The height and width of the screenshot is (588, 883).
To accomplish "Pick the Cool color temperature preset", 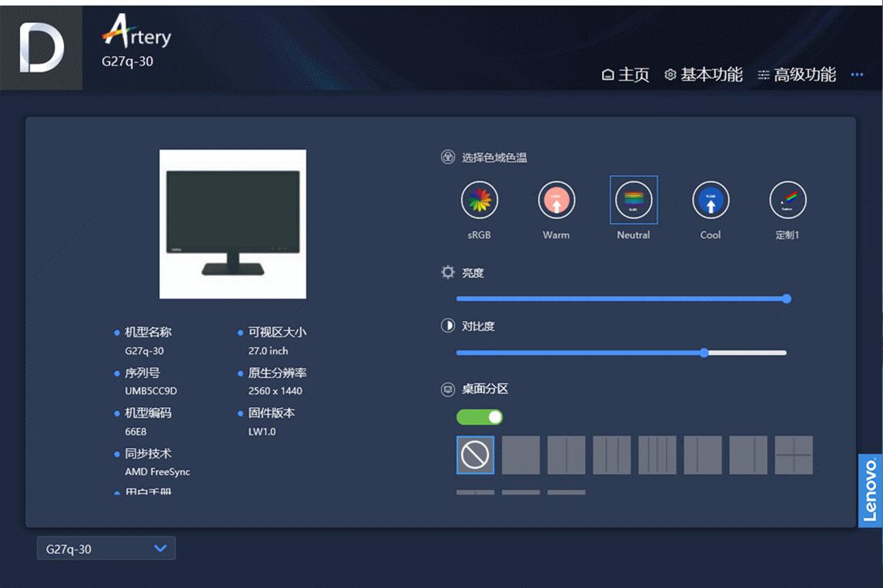I will [x=711, y=200].
